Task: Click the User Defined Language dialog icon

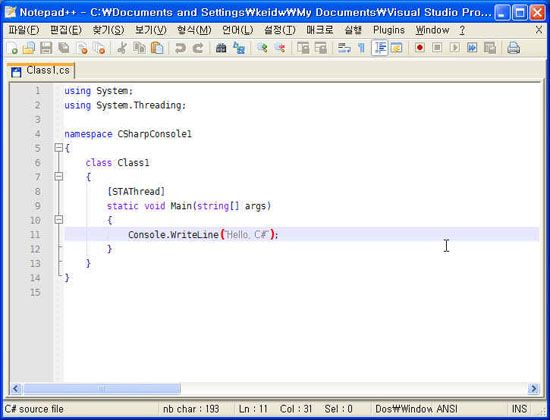Action: click(396, 48)
